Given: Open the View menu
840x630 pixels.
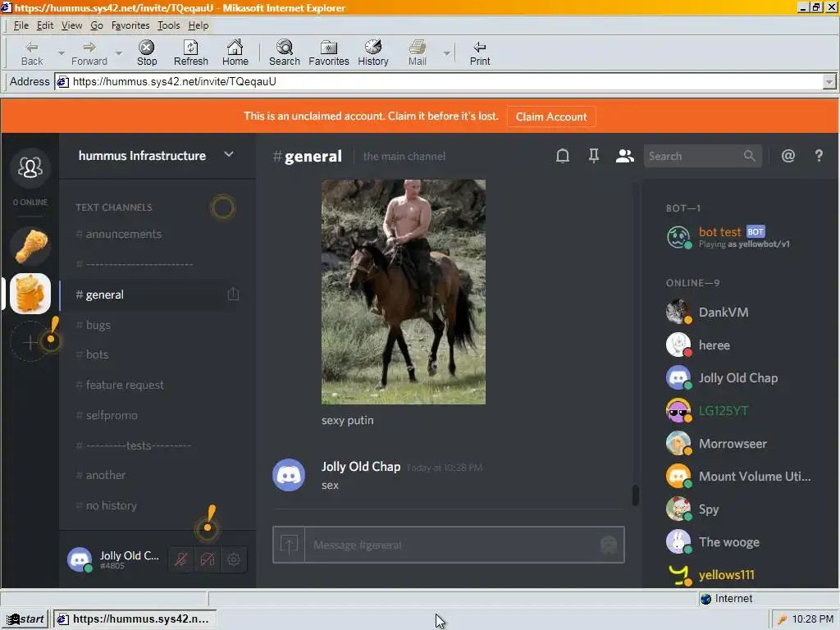Looking at the screenshot, I should point(71,25).
